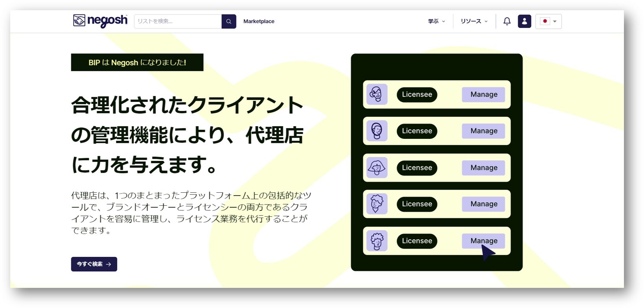Focus the リストを検索 search field
The height and width of the screenshot is (308, 644).
click(x=178, y=21)
